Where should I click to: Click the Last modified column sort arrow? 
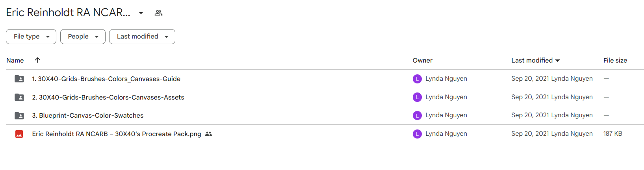557,61
